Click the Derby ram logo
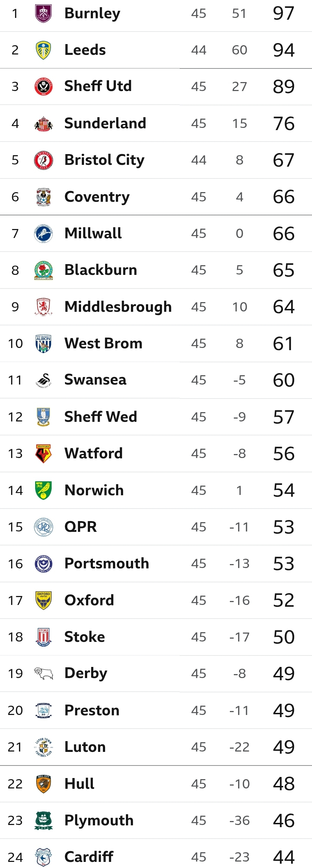The height and width of the screenshot is (868, 312). [43, 674]
